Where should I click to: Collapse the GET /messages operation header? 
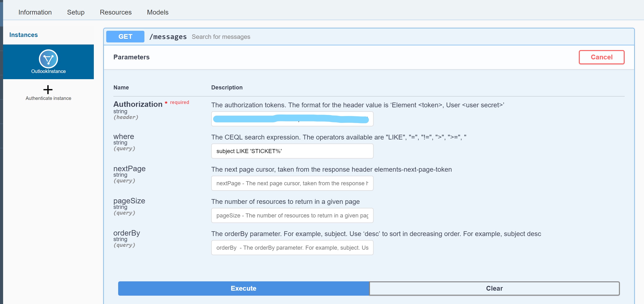(x=400, y=37)
